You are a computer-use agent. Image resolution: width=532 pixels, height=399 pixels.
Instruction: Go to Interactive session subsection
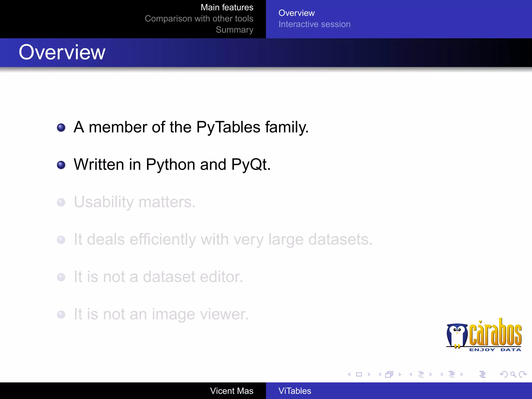[x=315, y=24]
